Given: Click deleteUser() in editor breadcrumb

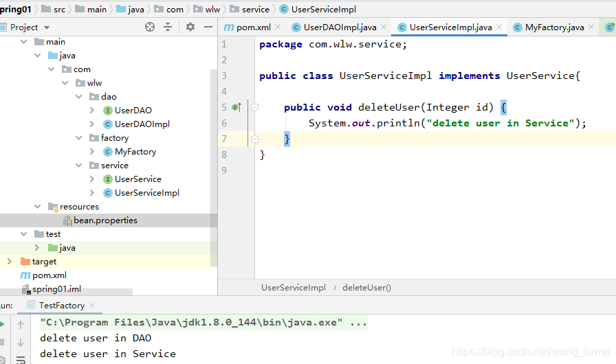Looking at the screenshot, I should point(366,288).
